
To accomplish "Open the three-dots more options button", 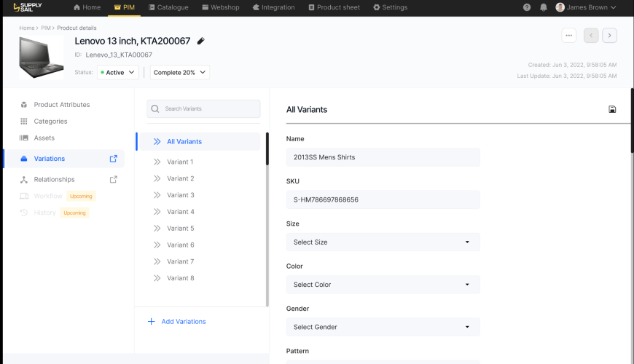I will [569, 36].
